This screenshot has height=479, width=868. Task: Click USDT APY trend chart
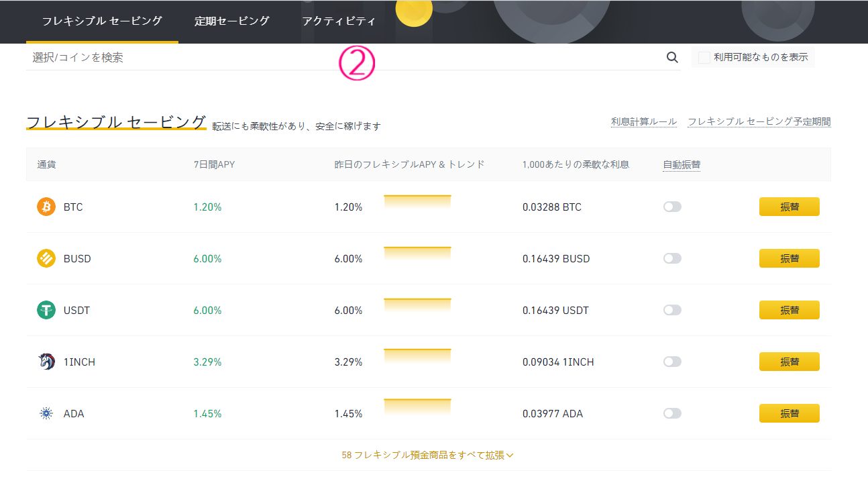pos(417,305)
